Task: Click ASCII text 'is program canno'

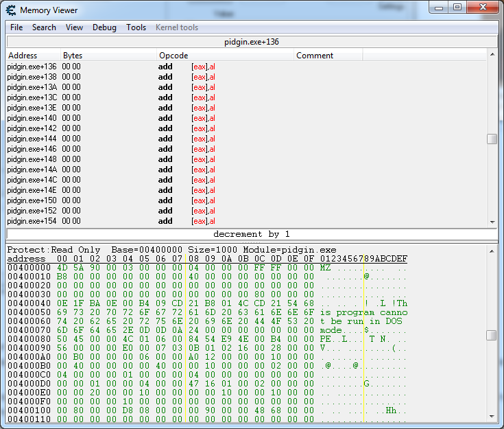Action: click(363, 312)
